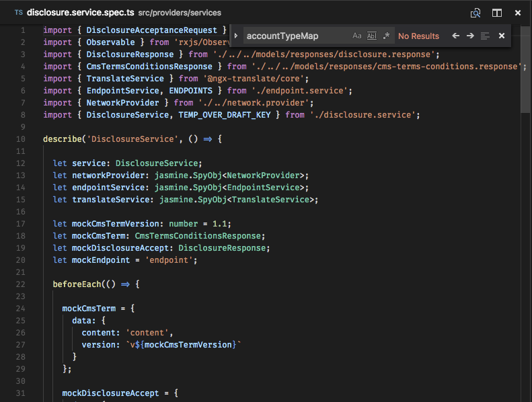Go to previous match arrow

point(456,36)
